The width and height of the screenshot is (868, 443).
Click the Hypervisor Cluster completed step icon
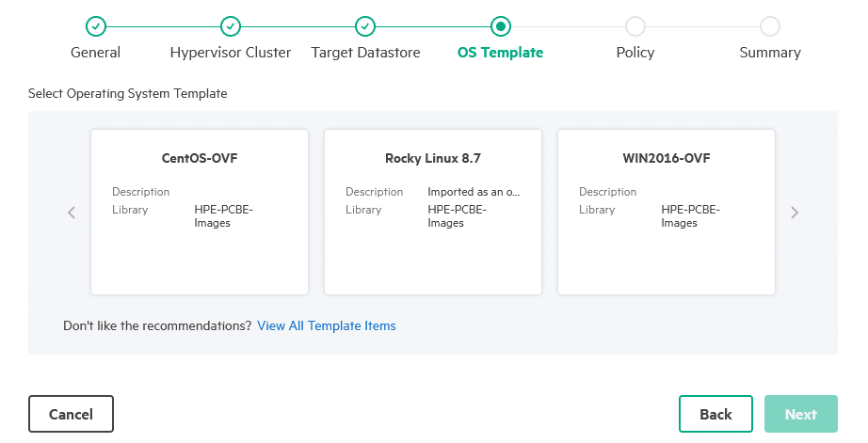(231, 26)
